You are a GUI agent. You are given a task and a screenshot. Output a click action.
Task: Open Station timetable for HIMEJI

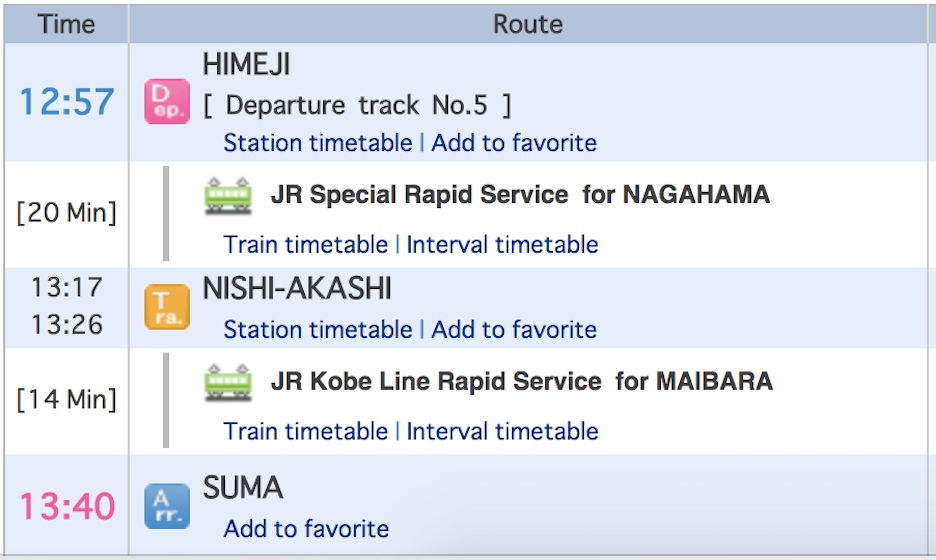(318, 143)
